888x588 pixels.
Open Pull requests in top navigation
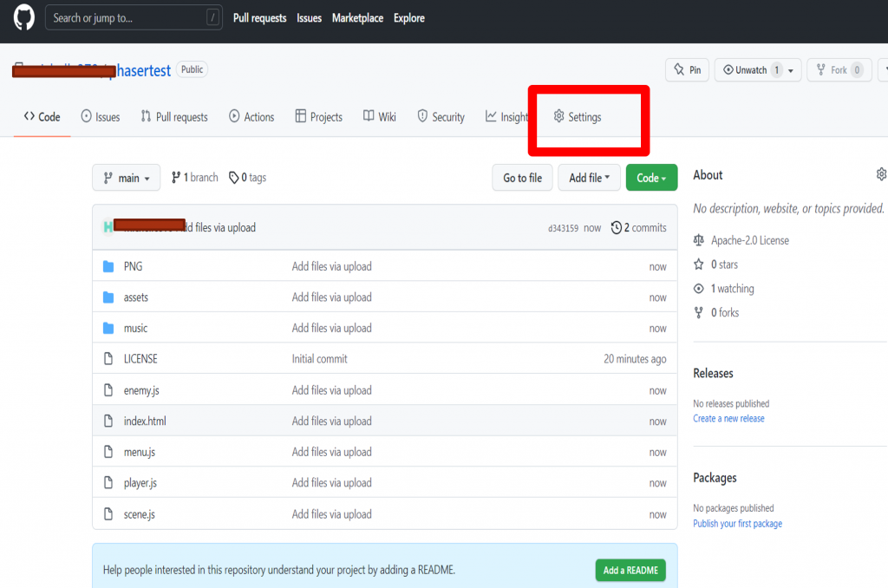[x=259, y=18]
